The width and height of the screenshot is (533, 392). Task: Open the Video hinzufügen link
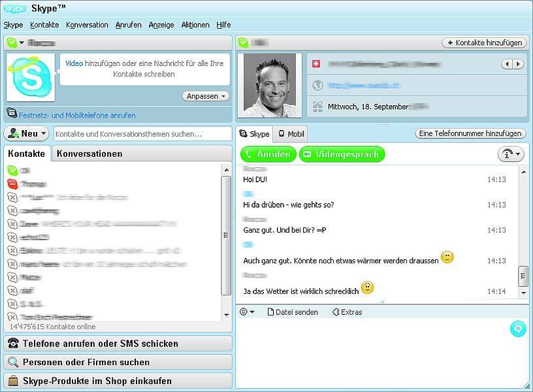(74, 63)
